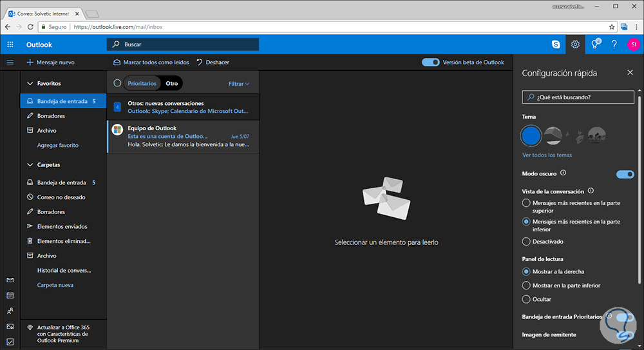Select Mostrar en la parte inferior option
The image size is (644, 350).
[x=526, y=286]
